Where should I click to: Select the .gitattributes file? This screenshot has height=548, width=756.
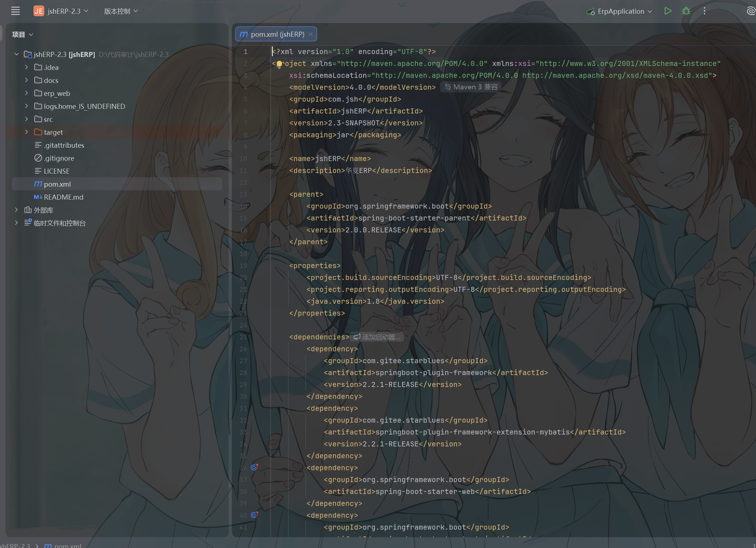59,145
